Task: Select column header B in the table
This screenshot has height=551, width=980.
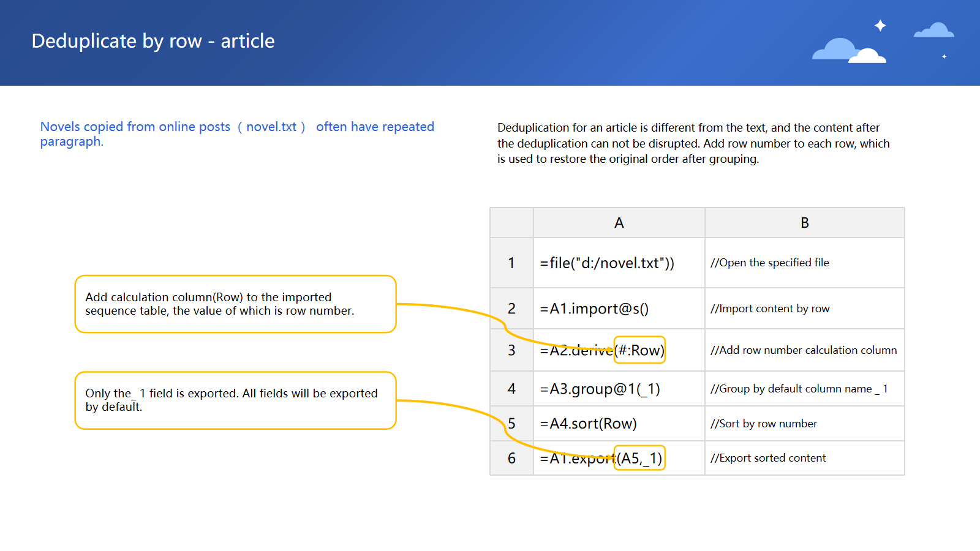Action: click(x=804, y=223)
